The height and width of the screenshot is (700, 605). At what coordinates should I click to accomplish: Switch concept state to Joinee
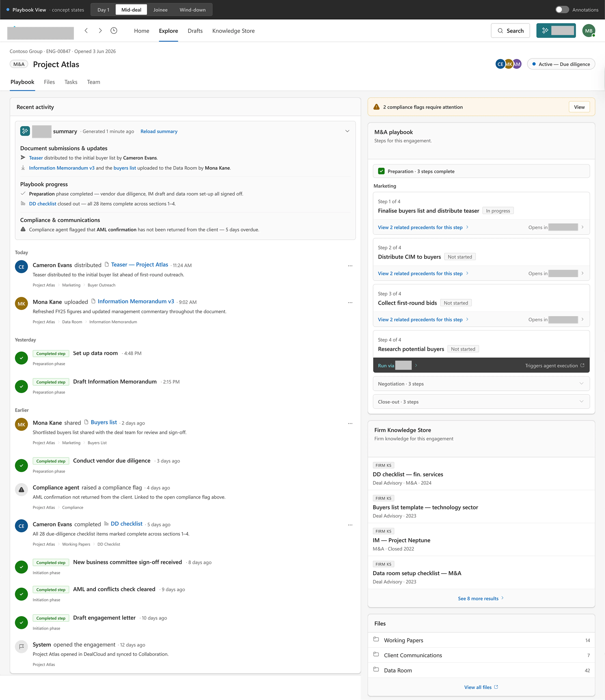[161, 10]
